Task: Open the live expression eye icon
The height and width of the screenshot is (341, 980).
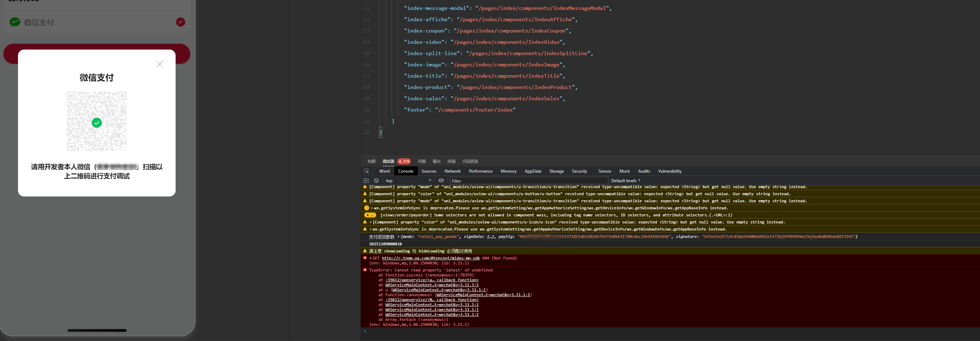Action: click(x=441, y=181)
